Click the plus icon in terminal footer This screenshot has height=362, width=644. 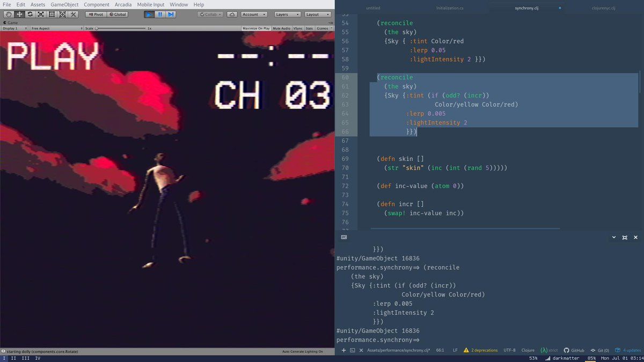tap(343, 350)
